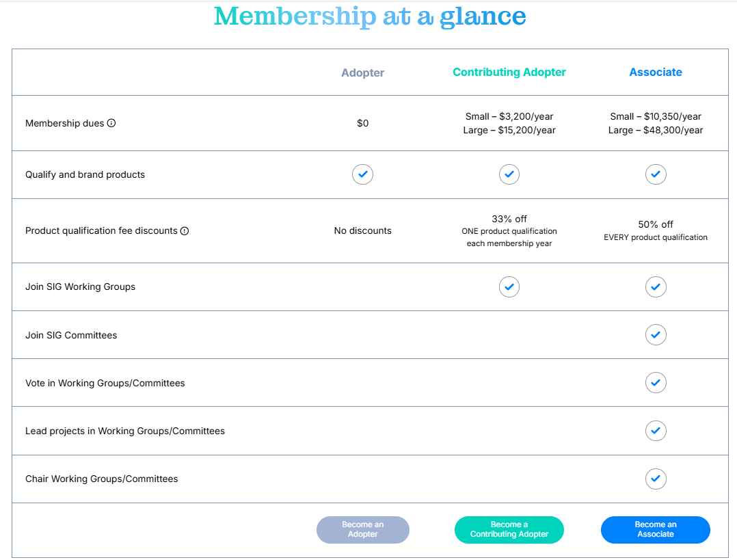Click Contributing Adopter checkmark for Qualify and brand products
The width and height of the screenshot is (737, 560).
509,174
